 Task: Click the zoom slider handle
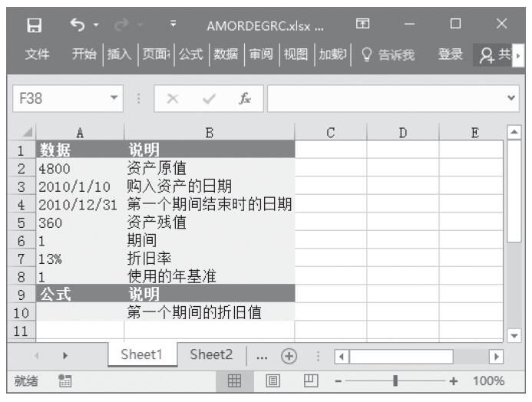(x=395, y=381)
